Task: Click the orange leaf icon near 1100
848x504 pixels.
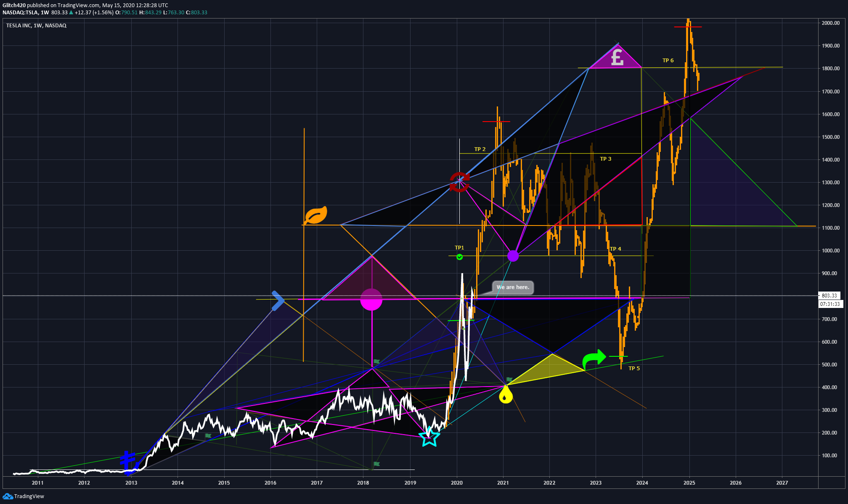Action: pyautogui.click(x=316, y=215)
